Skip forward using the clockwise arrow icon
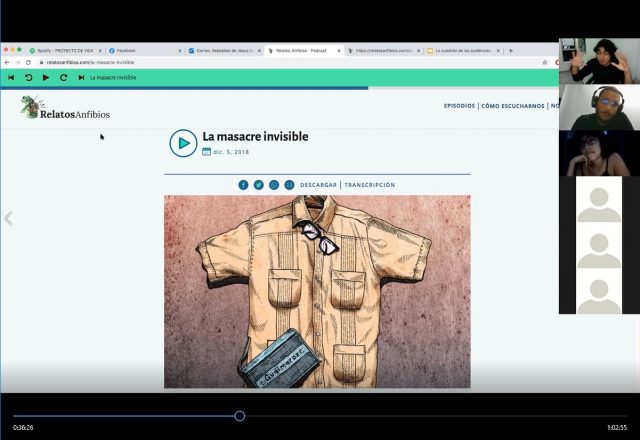Viewport: 640px width, 440px height. pyautogui.click(x=63, y=77)
